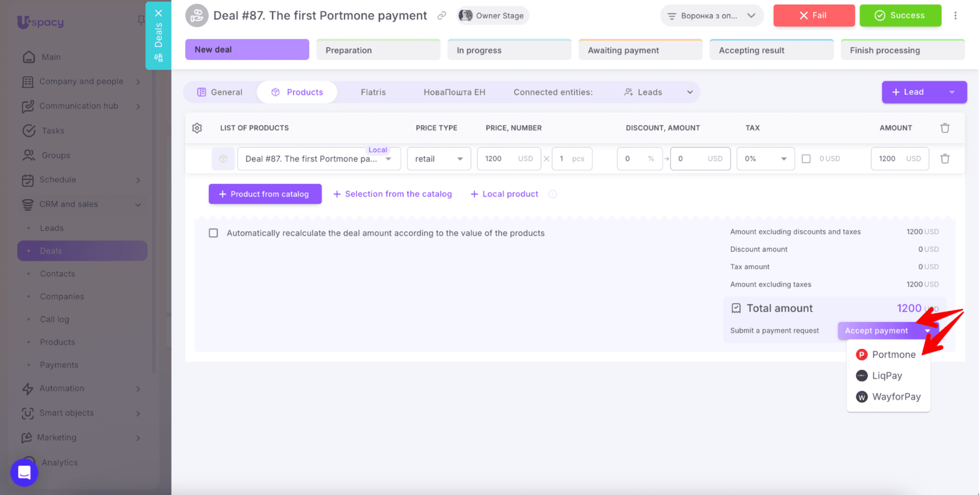Viewport: 980px width, 495px height.
Task: Choose WayforPay payment provider
Action: (x=888, y=397)
